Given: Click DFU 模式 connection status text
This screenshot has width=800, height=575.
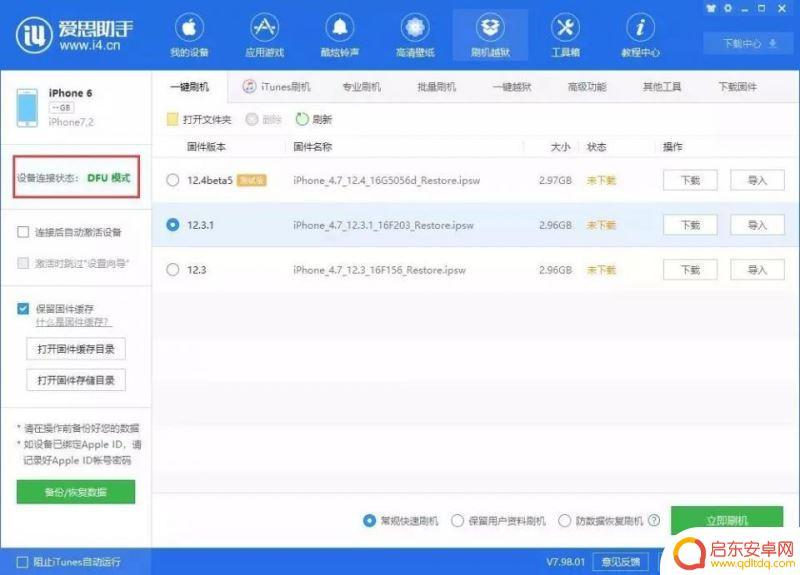Looking at the screenshot, I should pyautogui.click(x=109, y=178).
